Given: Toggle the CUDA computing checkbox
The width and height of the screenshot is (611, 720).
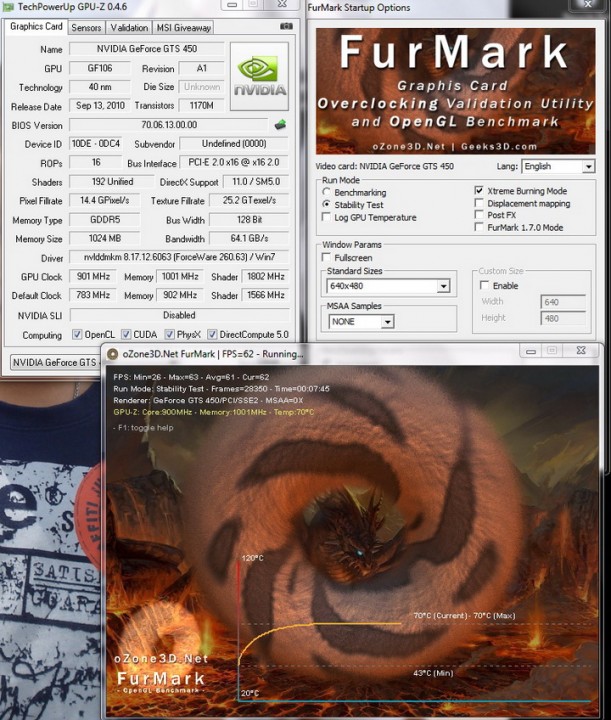Looking at the screenshot, I should [x=126, y=334].
